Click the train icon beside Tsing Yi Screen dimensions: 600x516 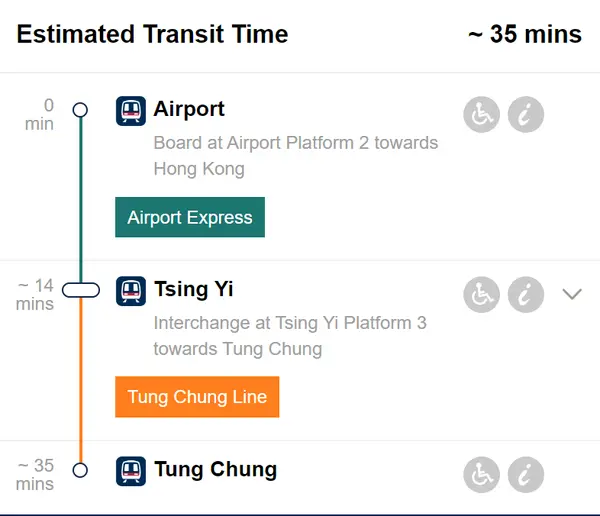(131, 290)
